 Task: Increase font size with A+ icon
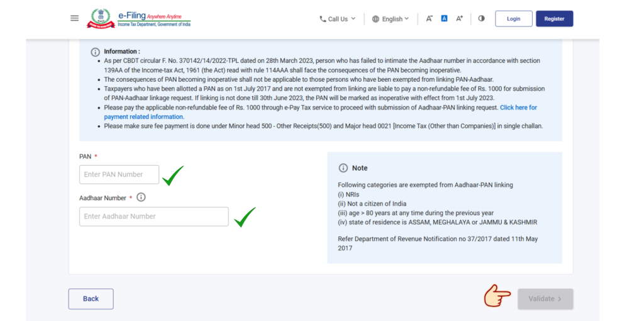point(460,18)
